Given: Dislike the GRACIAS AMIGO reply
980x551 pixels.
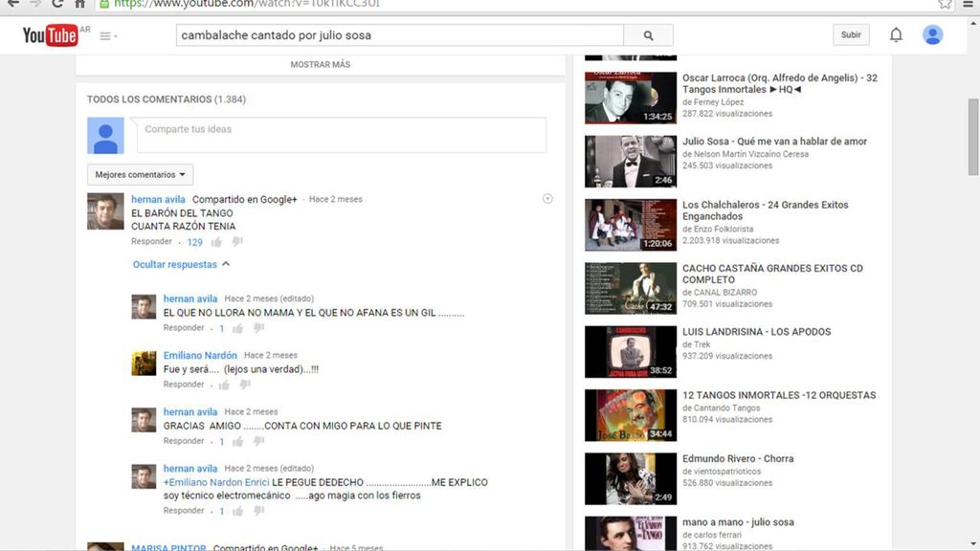Looking at the screenshot, I should (258, 441).
